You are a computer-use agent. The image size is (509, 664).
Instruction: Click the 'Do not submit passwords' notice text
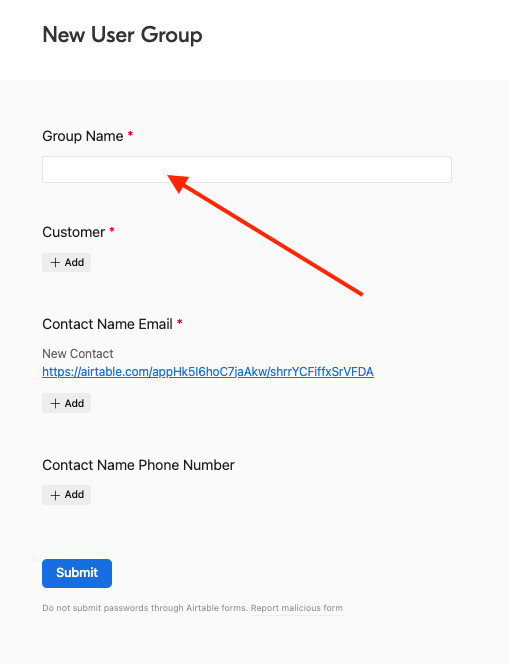tap(145, 608)
